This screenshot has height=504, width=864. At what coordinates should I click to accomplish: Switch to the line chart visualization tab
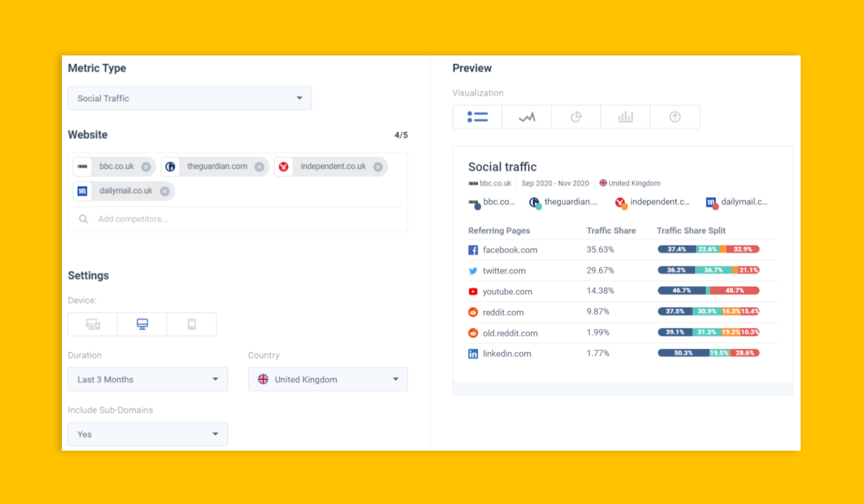tap(526, 117)
